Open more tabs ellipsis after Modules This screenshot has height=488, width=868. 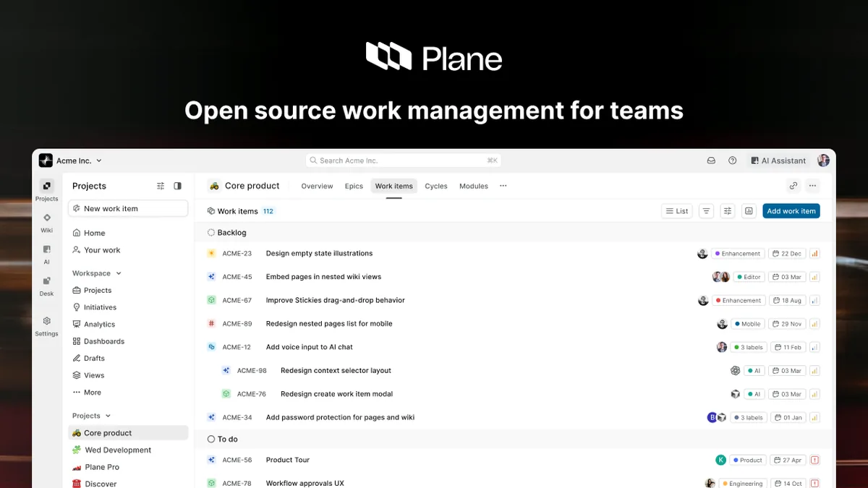coord(503,186)
